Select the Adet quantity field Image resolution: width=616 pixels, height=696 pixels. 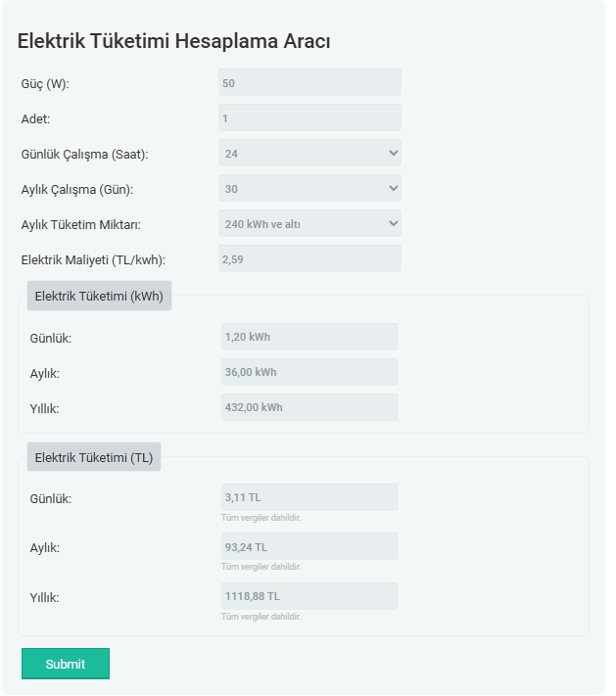point(309,117)
